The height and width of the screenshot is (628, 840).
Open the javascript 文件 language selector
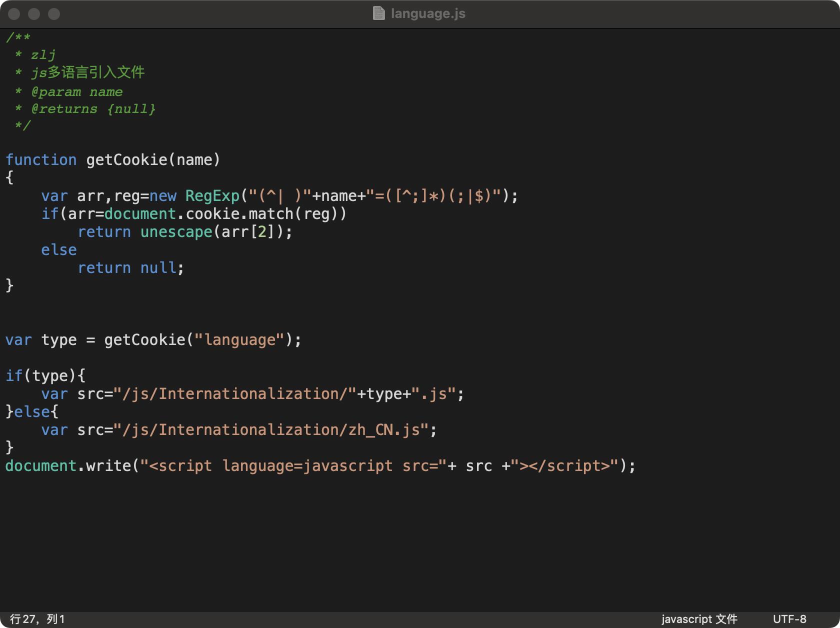699,619
